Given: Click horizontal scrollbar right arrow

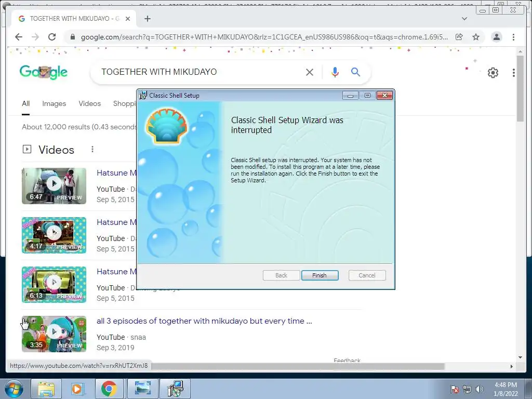Looking at the screenshot, I should point(511,366).
